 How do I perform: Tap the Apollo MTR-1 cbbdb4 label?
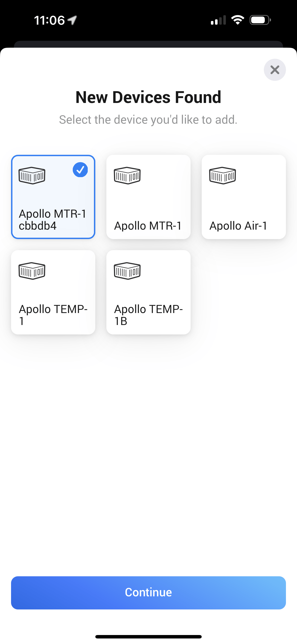tap(52, 220)
